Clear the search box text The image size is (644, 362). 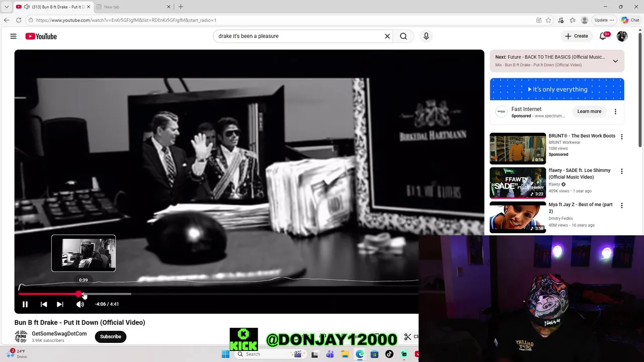point(387,36)
